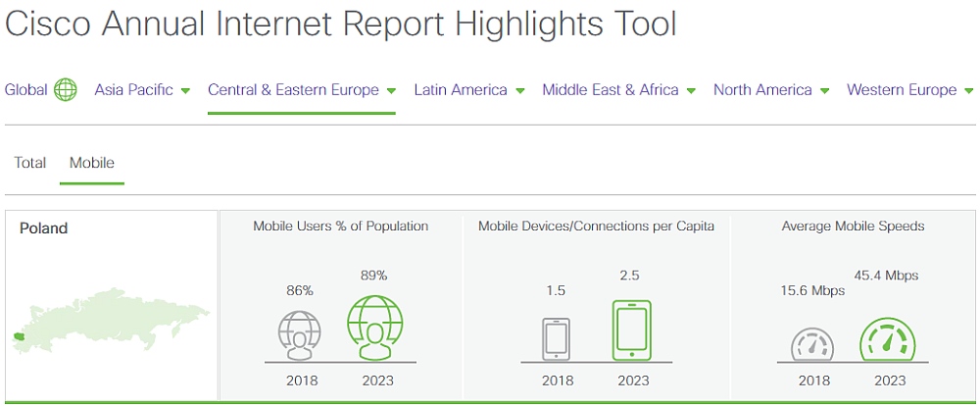This screenshot has height=406, width=980.
Task: Click the 15.6 Mbps value
Action: (x=812, y=291)
